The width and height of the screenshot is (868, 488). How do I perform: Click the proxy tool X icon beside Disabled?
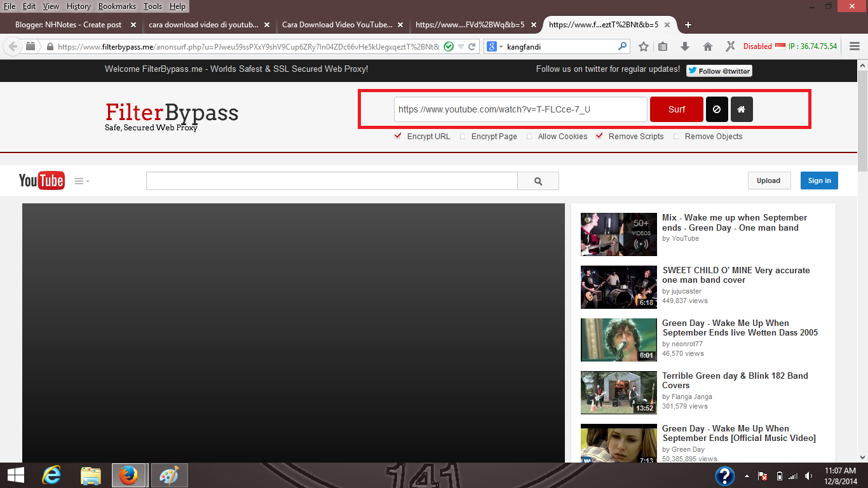(x=730, y=46)
